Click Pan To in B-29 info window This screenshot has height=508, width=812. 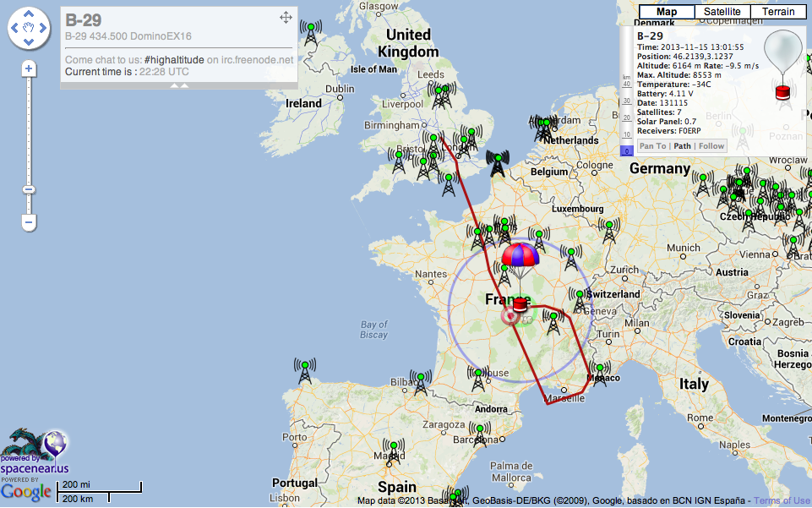pos(652,146)
